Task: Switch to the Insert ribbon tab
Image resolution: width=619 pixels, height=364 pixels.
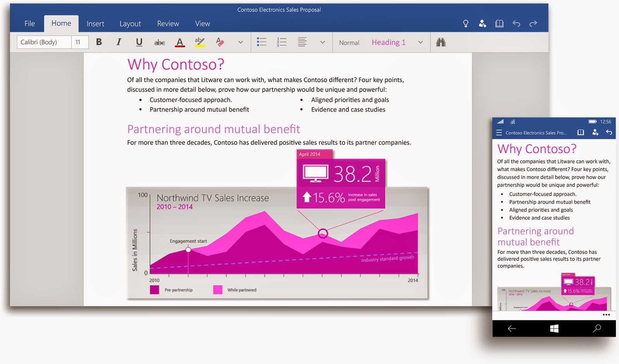Action: coord(95,23)
